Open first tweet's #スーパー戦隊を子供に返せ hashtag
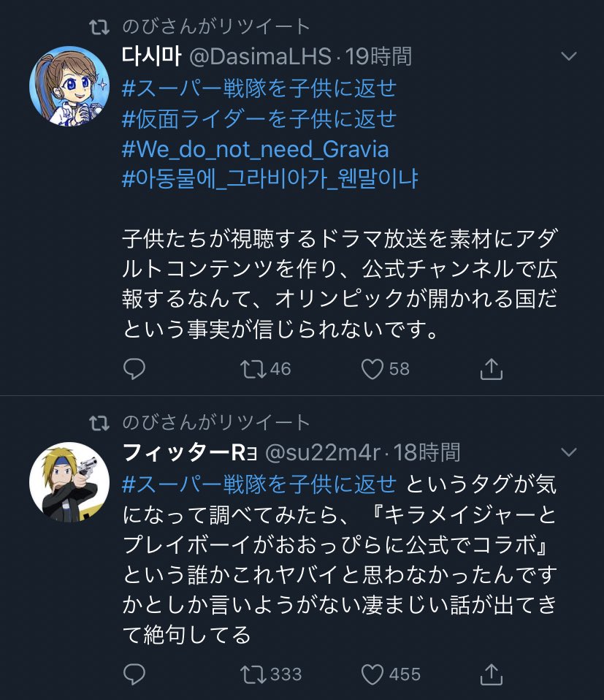Screen dimensions: 604x700 (259, 88)
